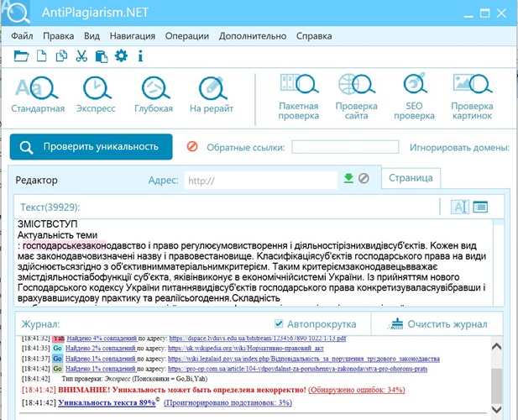Viewport: 518px width, 420px height.
Task: Open the Правка menu
Action: [x=59, y=36]
